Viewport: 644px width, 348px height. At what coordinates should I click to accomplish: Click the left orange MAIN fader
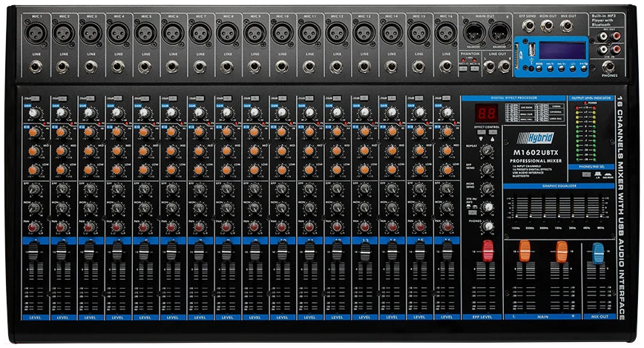coord(525,251)
